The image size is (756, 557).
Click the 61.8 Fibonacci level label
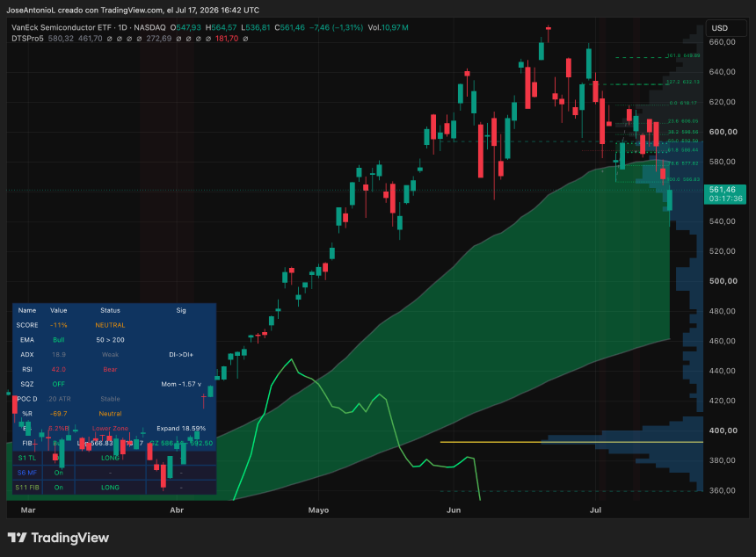coord(683,150)
